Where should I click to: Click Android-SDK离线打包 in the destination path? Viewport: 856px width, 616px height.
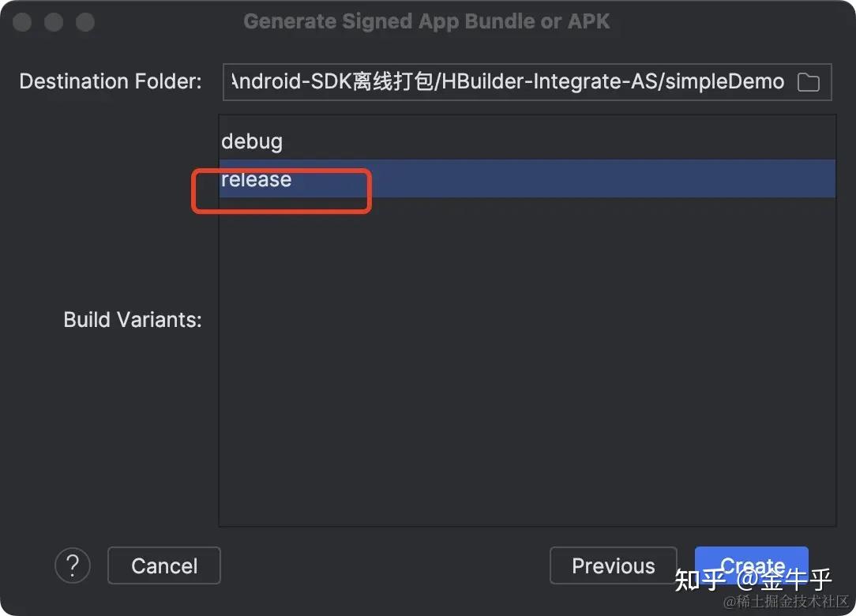click(x=332, y=81)
